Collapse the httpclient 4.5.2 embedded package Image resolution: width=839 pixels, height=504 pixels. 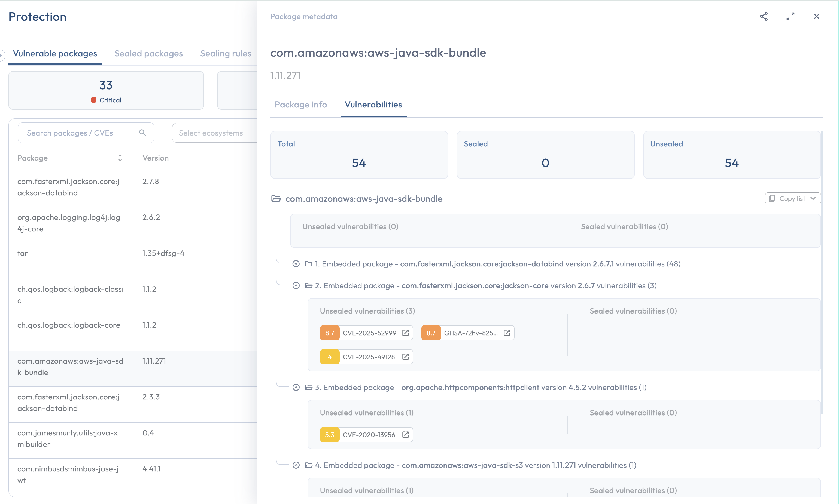[296, 388]
